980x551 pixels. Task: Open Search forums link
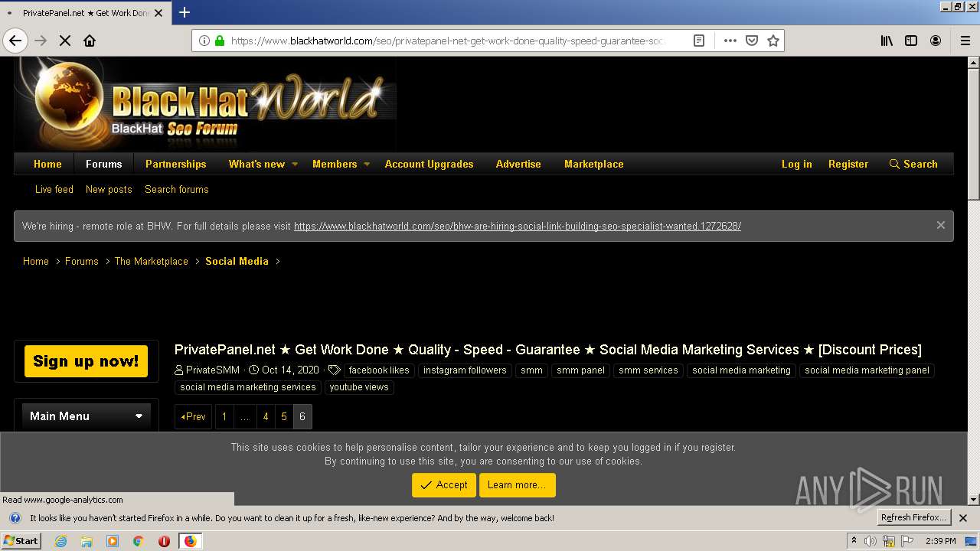coord(177,189)
